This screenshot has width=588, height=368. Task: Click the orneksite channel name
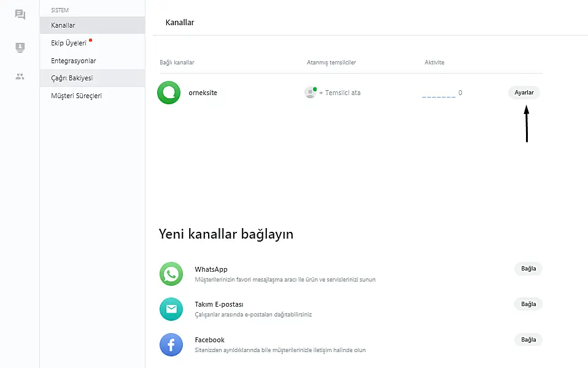(x=203, y=93)
